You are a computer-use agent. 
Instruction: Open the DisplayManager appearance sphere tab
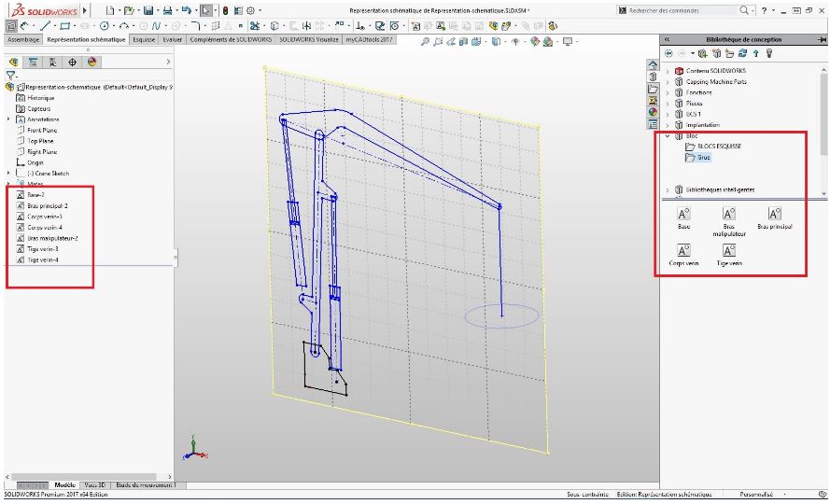(x=92, y=62)
